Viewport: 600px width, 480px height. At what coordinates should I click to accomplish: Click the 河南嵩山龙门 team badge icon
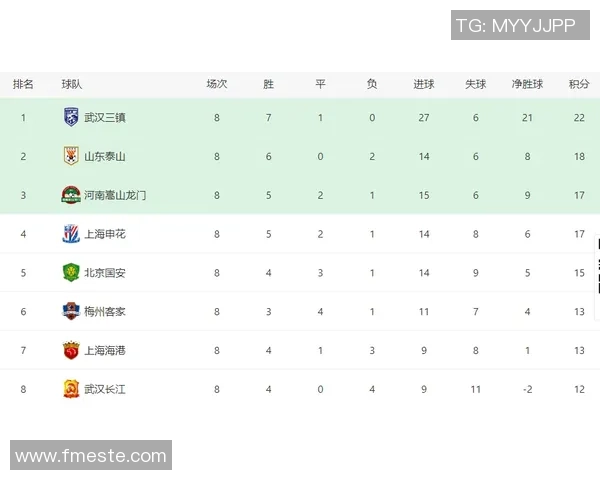70,195
